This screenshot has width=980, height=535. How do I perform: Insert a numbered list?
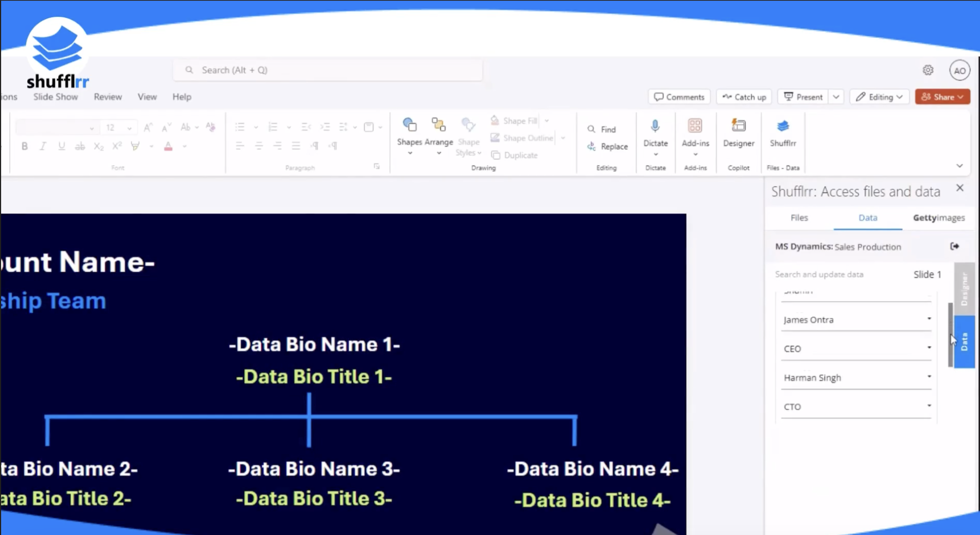pos(273,127)
